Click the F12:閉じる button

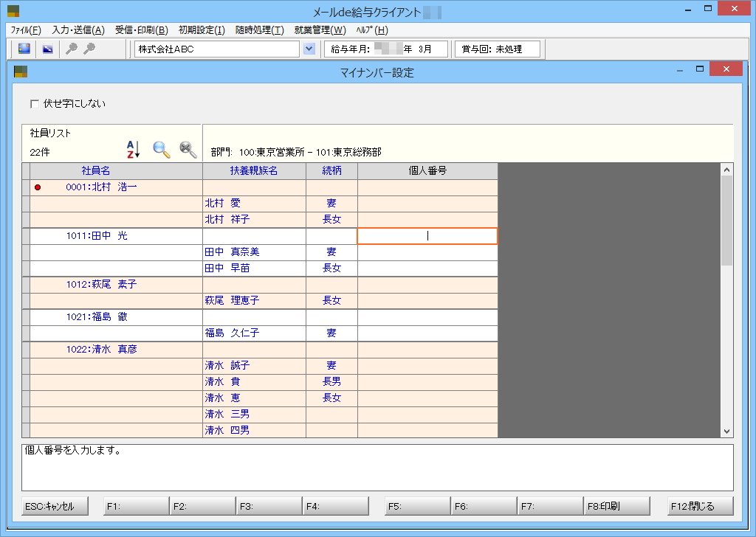(701, 506)
